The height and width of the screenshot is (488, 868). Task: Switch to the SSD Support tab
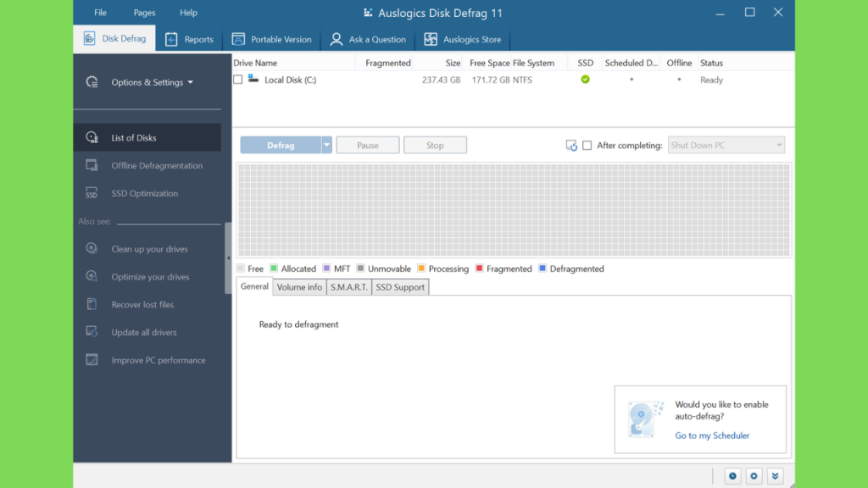coord(400,287)
